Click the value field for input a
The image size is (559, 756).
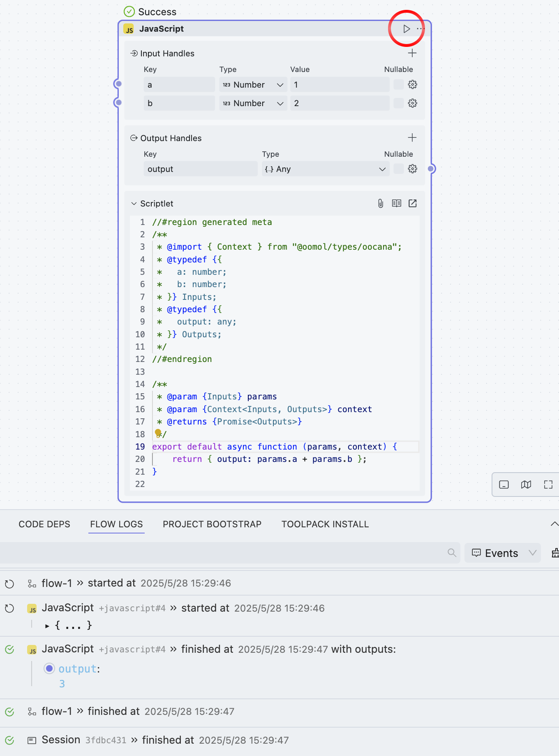tap(339, 85)
